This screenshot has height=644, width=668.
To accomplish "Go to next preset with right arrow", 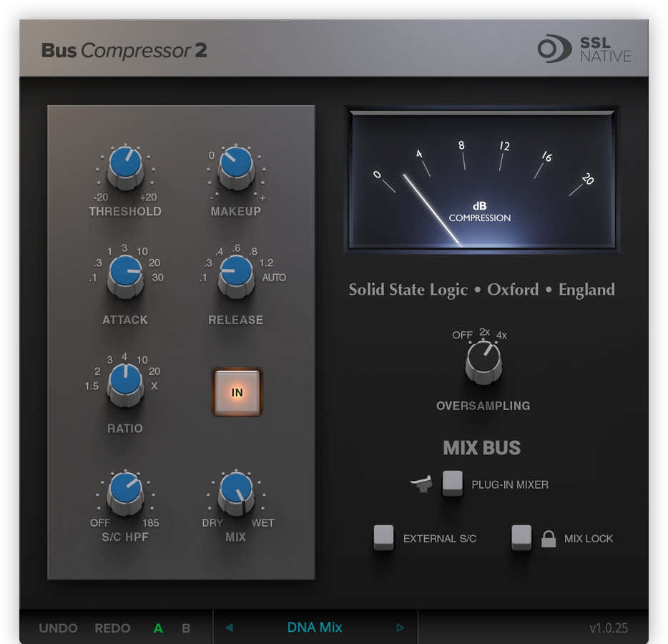I will (400, 628).
